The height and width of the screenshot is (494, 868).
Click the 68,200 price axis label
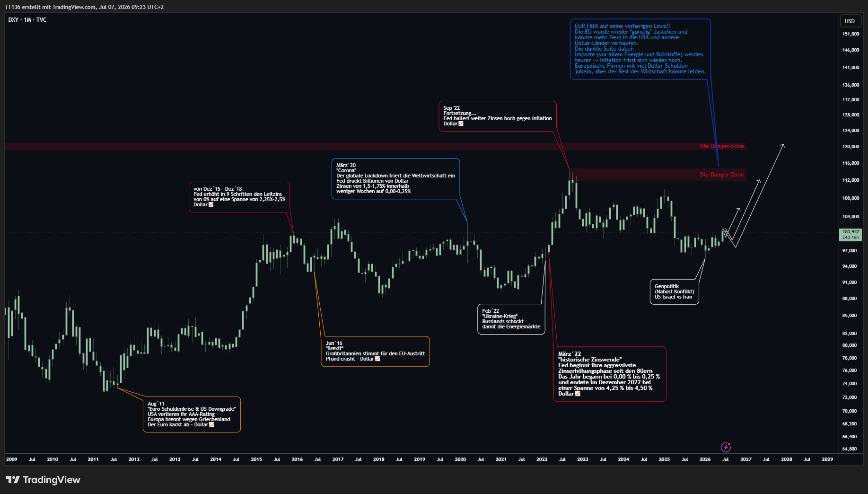850,424
